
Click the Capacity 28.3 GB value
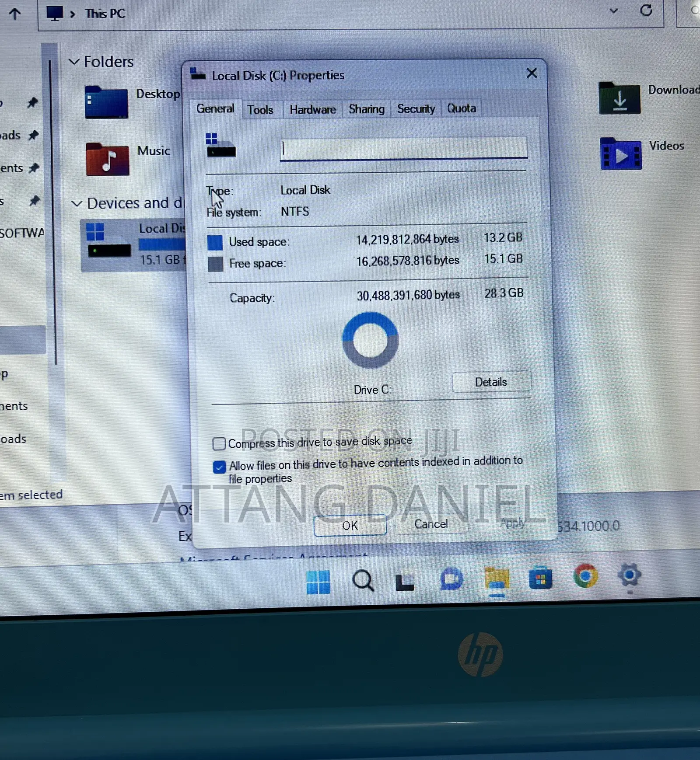(x=504, y=293)
